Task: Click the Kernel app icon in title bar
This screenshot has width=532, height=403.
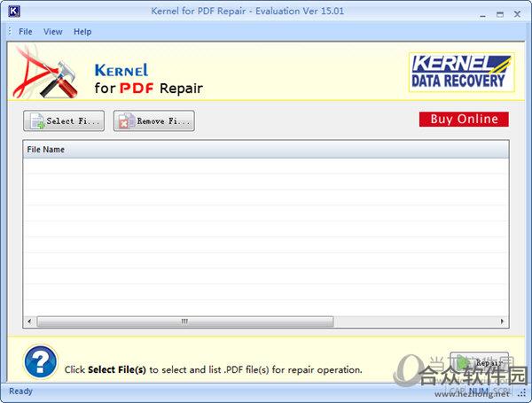Action: tap(14, 12)
